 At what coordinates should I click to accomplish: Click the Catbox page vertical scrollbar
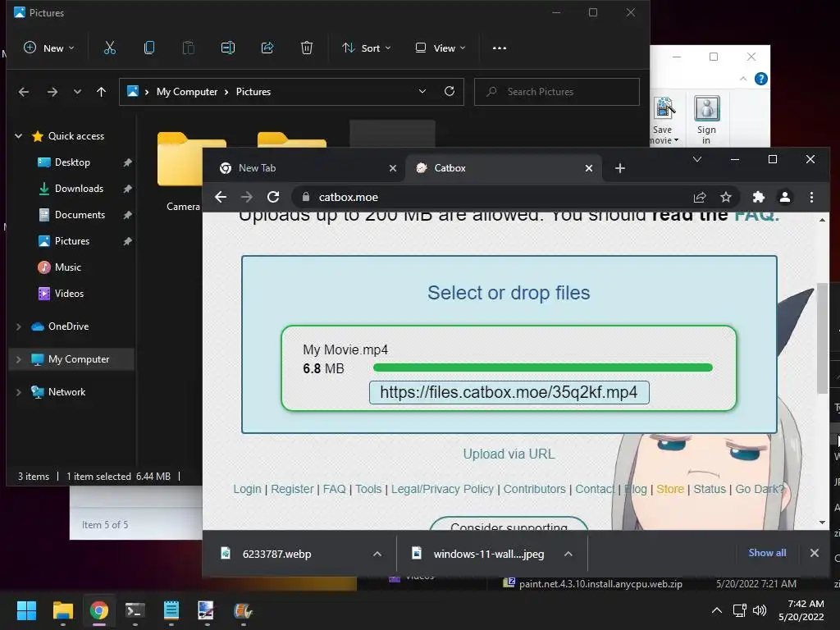822,337
